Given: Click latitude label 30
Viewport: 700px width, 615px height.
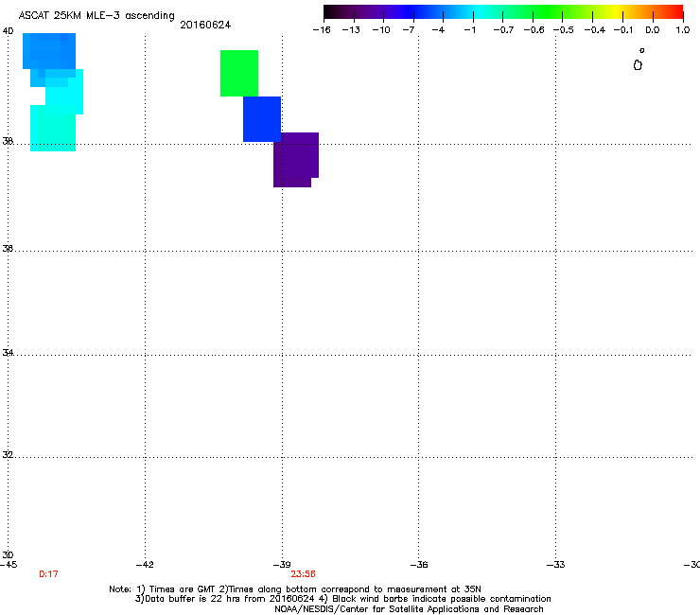Looking at the screenshot, I should click(x=8, y=555).
